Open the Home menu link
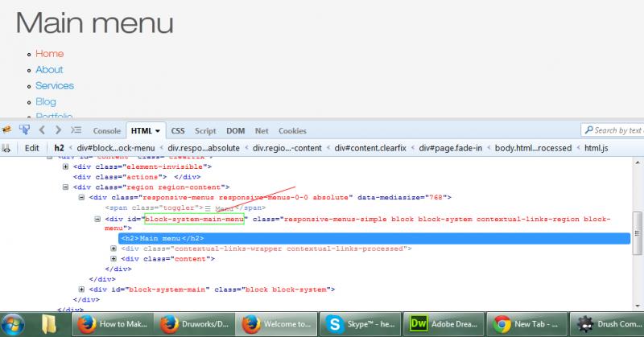The image size is (644, 337). pyautogui.click(x=49, y=54)
